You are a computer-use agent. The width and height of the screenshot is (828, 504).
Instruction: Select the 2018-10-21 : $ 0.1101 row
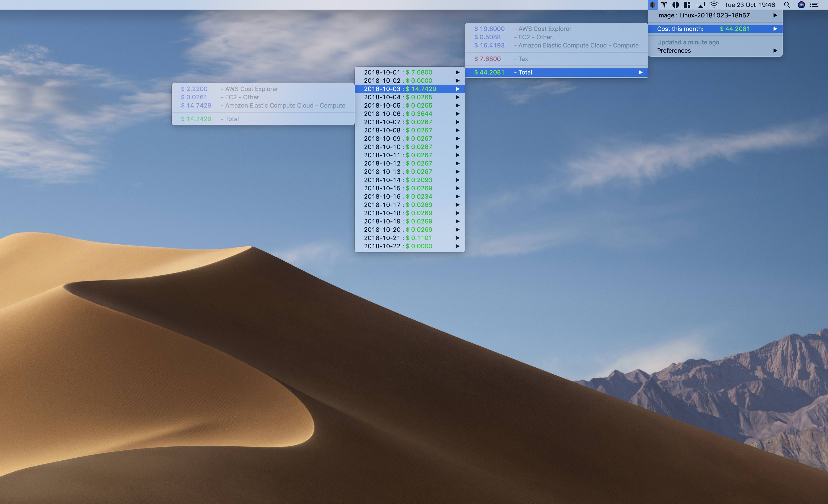(410, 238)
